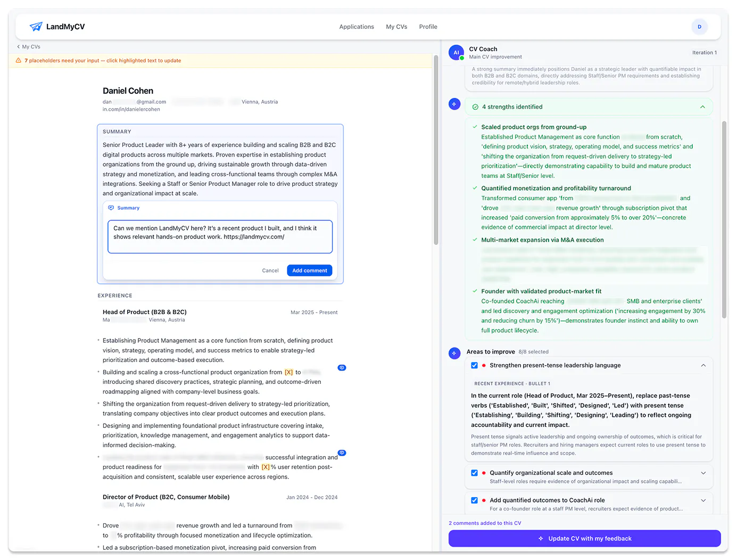Open '2 comments added to this CV' link
Viewport: 737px width, 560px height.
(485, 523)
